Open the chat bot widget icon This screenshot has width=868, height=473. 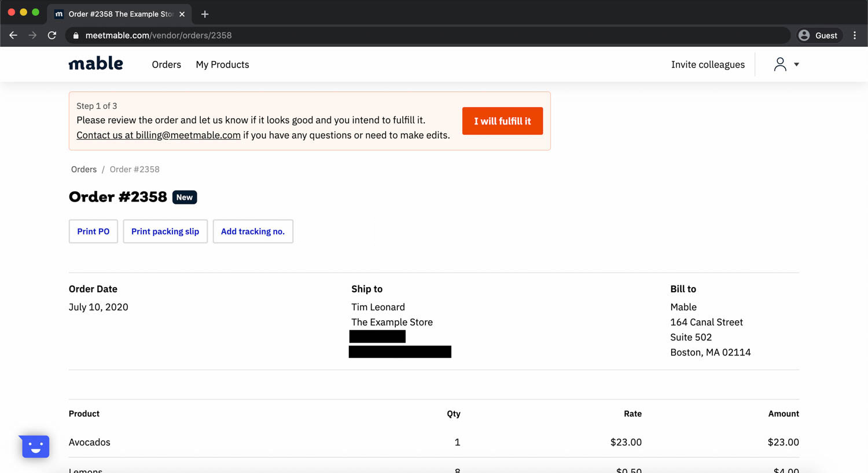pyautogui.click(x=35, y=446)
